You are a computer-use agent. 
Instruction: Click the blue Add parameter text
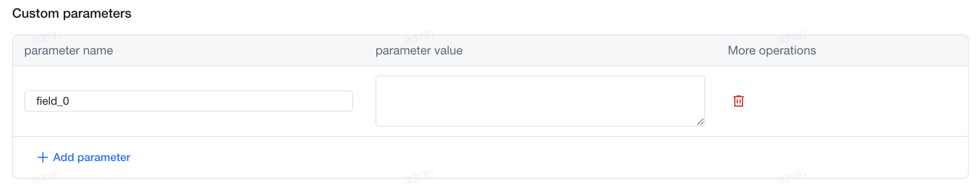[x=92, y=157]
